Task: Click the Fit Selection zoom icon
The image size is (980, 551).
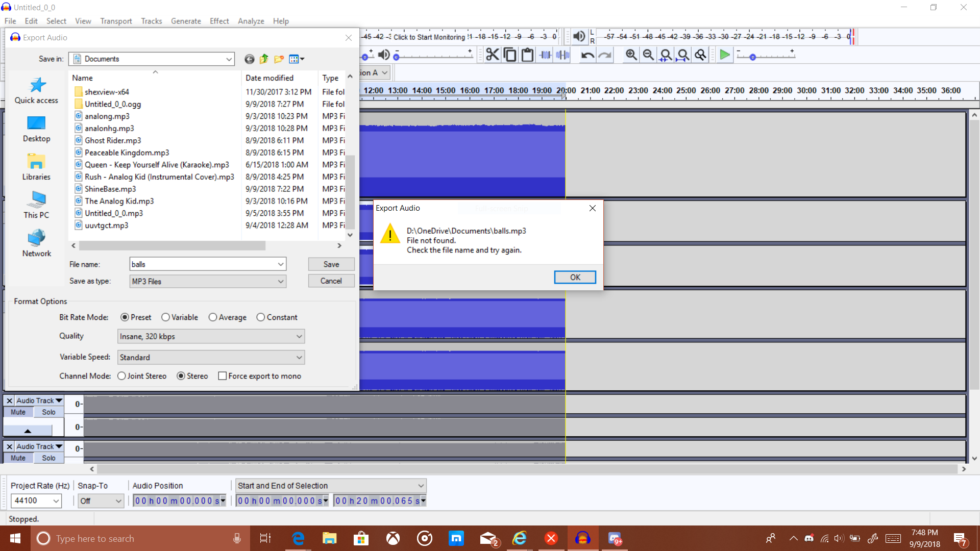Action: point(666,55)
